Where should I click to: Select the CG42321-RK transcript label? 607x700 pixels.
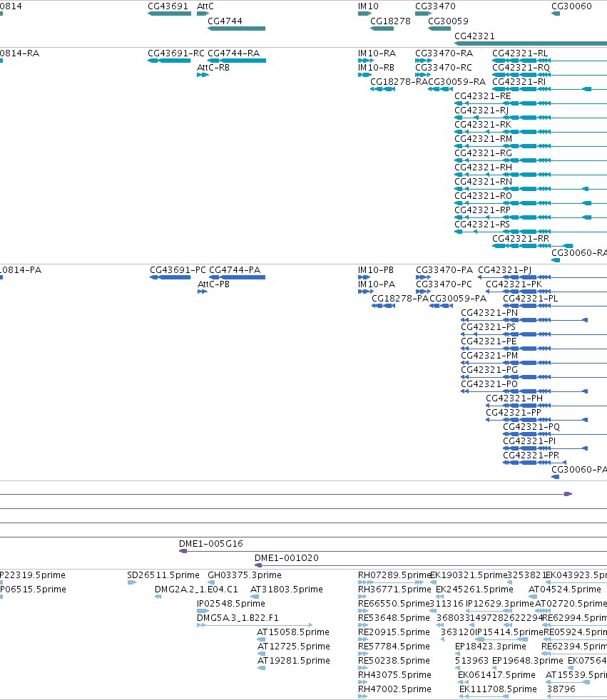click(484, 125)
